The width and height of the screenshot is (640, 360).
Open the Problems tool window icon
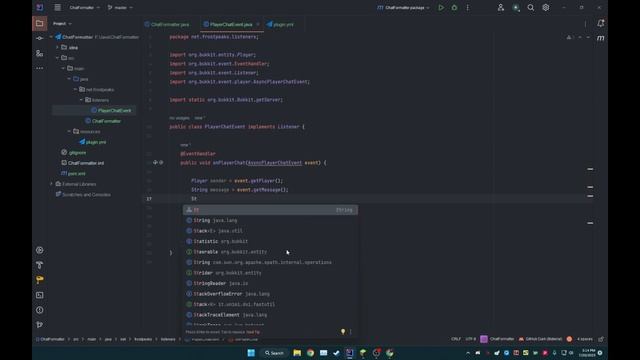(40, 310)
